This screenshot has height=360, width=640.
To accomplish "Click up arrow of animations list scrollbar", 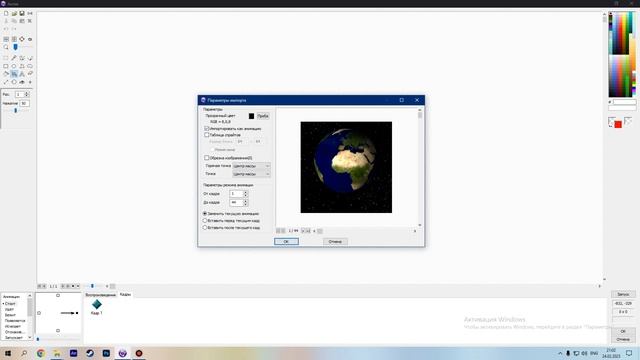I will (x=29, y=296).
